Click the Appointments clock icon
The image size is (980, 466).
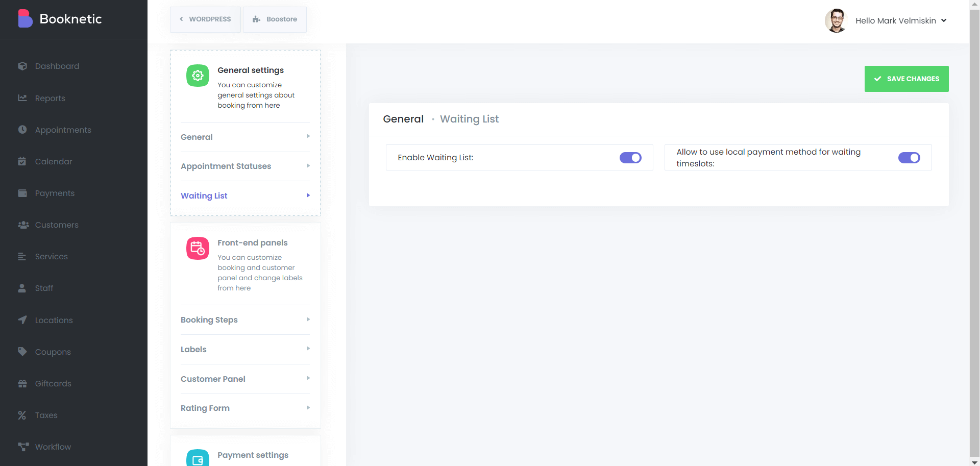coord(22,130)
